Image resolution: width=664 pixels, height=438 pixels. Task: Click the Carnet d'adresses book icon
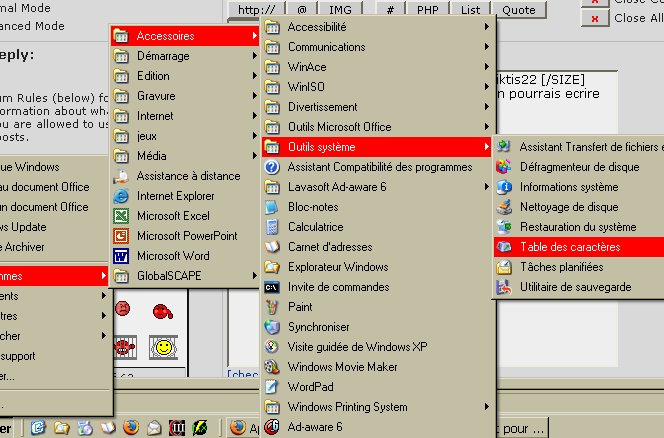[272, 247]
